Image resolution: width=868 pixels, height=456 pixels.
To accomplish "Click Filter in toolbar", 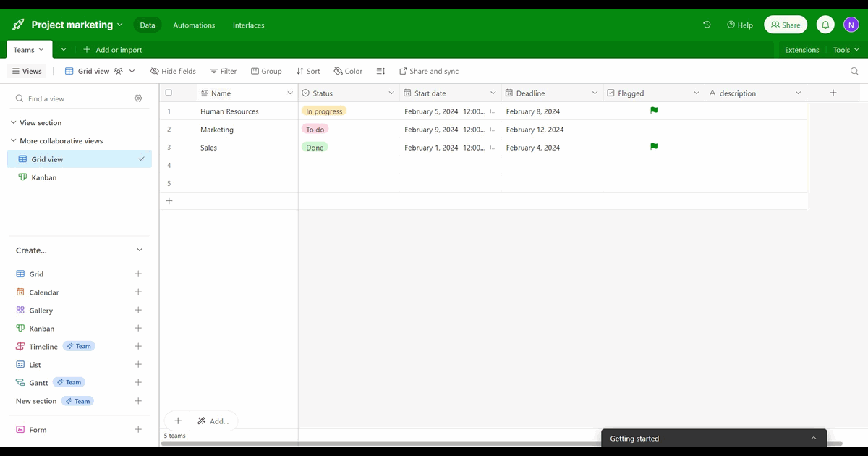I will pyautogui.click(x=223, y=71).
